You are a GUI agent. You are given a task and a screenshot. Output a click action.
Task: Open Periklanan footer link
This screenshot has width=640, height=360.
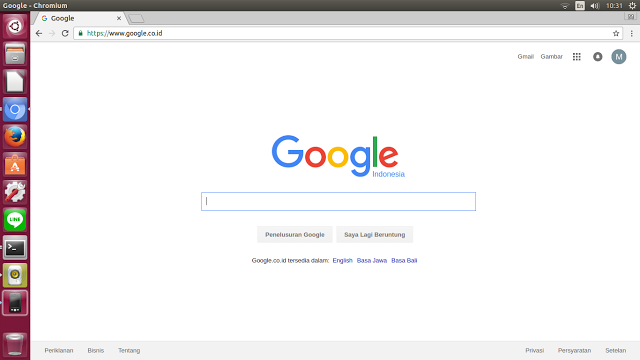pyautogui.click(x=59, y=351)
